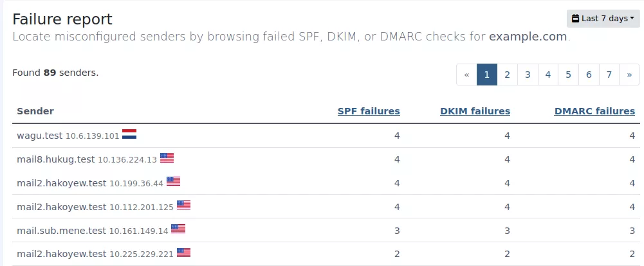Click the US flag next to 10.199.36.44

173,182
